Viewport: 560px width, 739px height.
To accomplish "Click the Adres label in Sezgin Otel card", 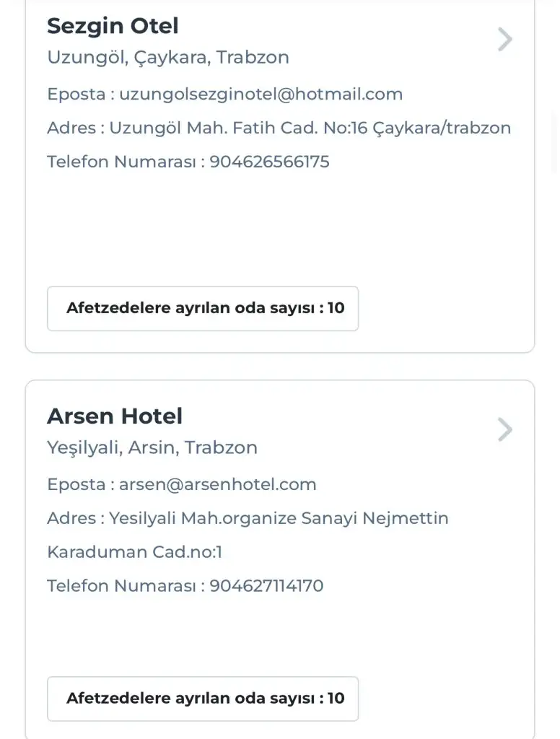I will pos(71,128).
